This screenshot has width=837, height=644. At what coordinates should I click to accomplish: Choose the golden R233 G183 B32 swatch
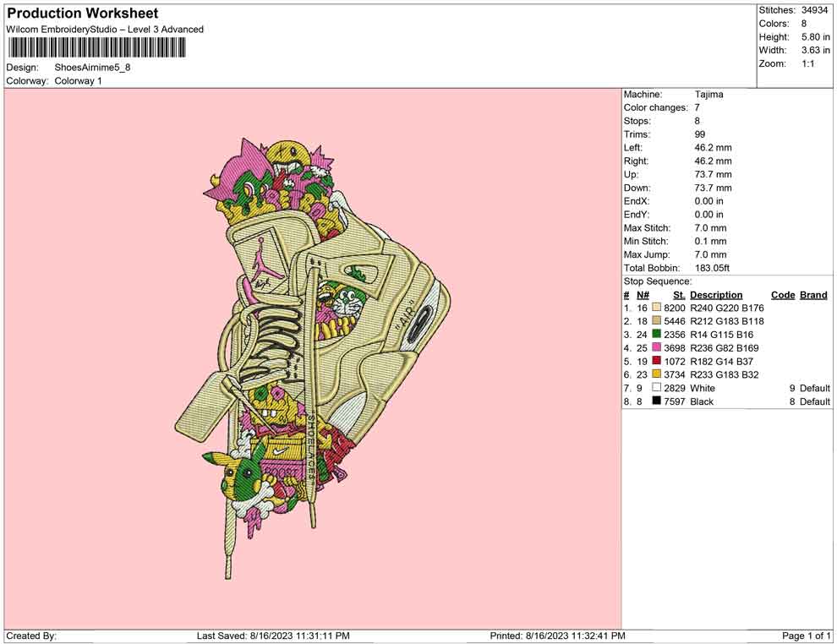pos(657,374)
